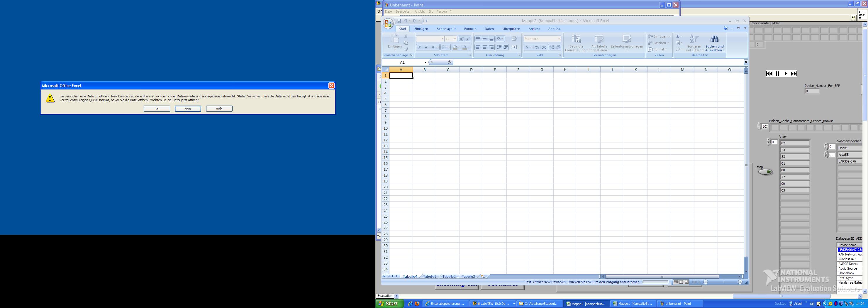Screen dimensions: 868x308
Task: Click the format painter brush icon
Action: coord(406,49)
